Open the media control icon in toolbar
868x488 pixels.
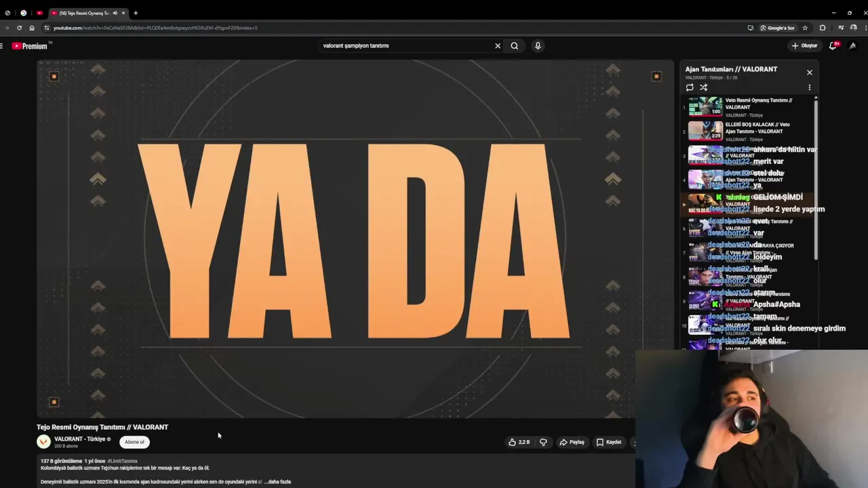(x=841, y=28)
